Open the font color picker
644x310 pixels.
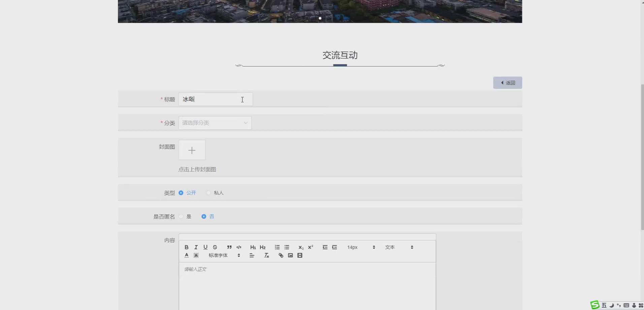click(186, 255)
